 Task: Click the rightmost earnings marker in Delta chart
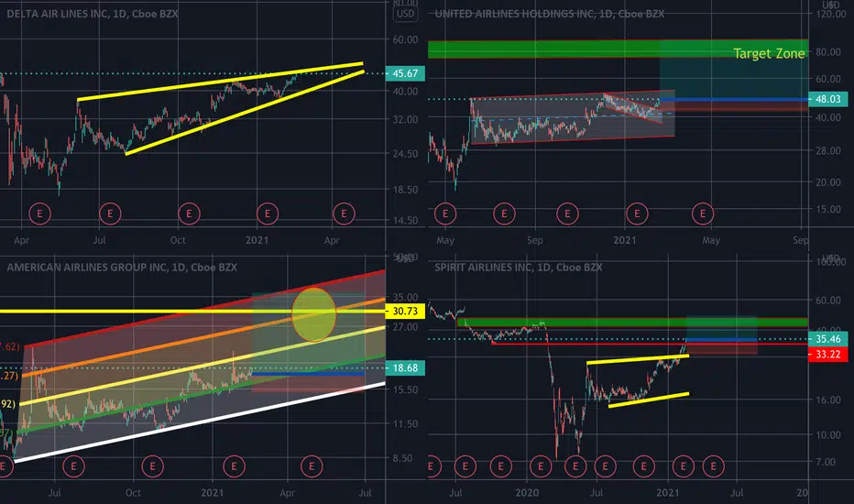[344, 214]
